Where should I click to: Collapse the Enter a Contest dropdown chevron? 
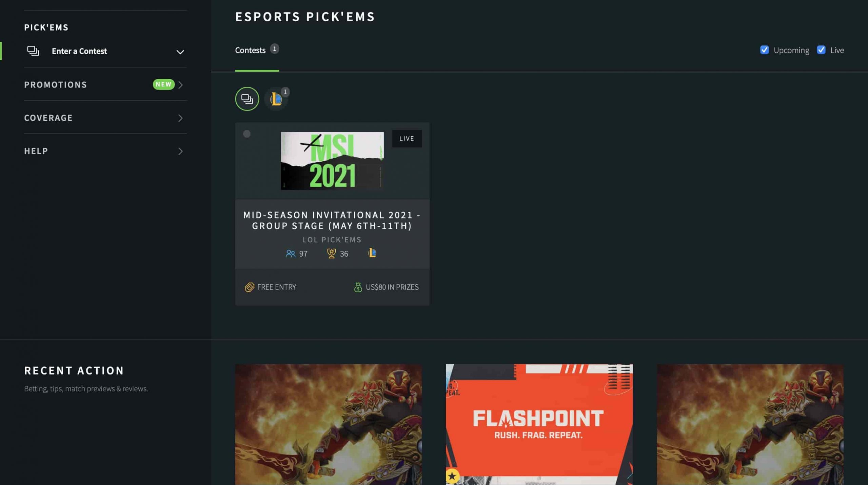(180, 52)
